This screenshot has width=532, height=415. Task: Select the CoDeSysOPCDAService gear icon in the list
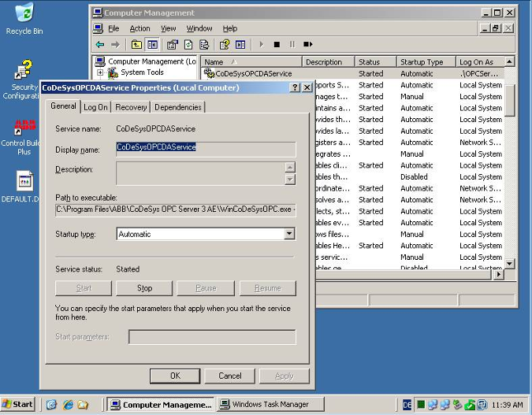point(209,73)
